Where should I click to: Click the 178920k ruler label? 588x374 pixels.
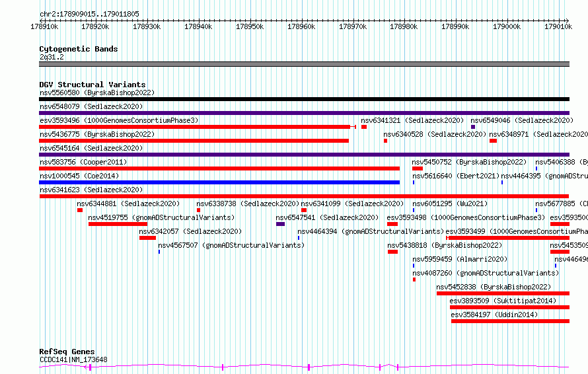tap(95, 26)
